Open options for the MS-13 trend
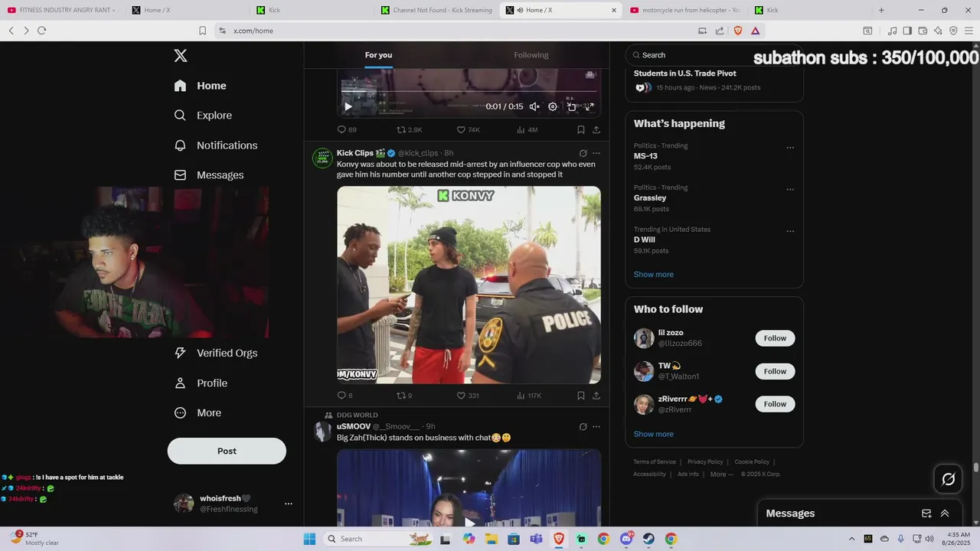The height and width of the screenshot is (551, 980). [x=790, y=148]
